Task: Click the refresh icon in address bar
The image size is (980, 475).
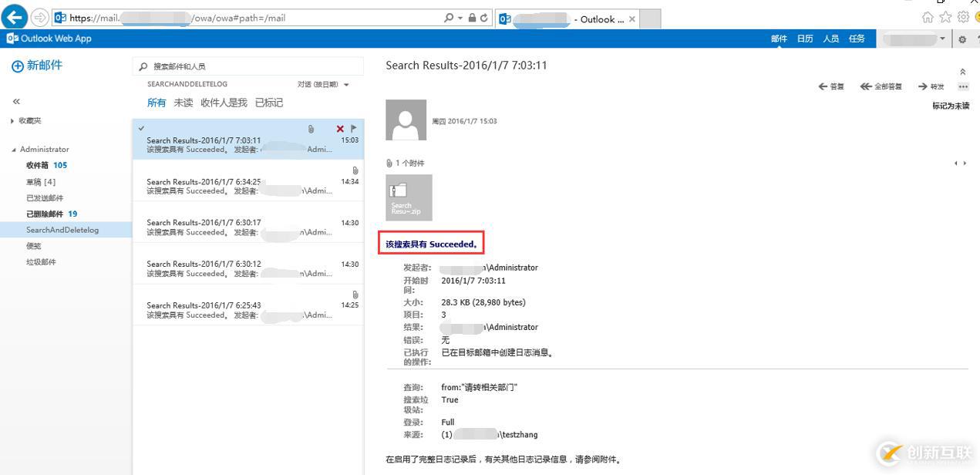Action: (484, 18)
